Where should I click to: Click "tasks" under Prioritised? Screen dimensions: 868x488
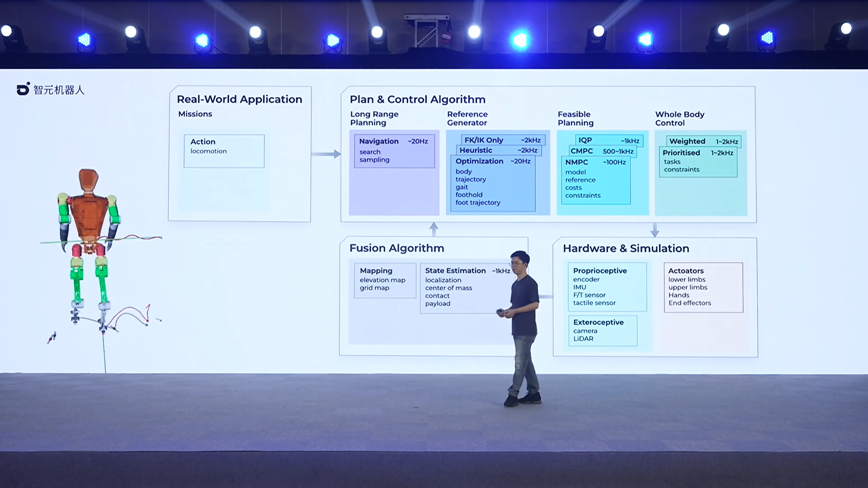pyautogui.click(x=672, y=162)
